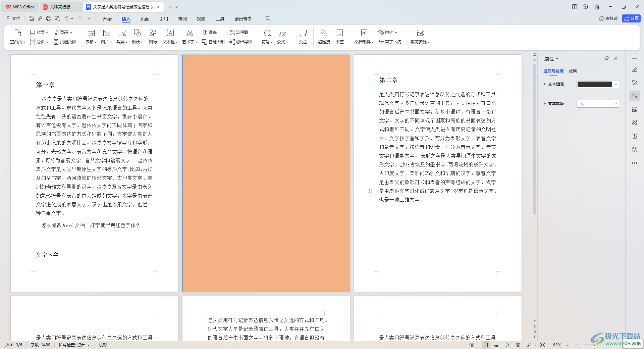Viewport: 644px width, 349px height.
Task: Click the 有修改 status button
Action: click(x=608, y=18)
